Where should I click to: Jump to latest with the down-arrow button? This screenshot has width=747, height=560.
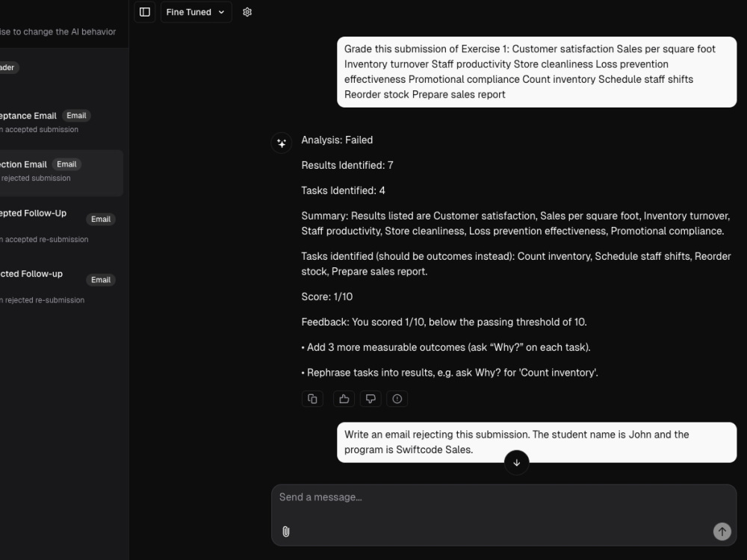[516, 462]
